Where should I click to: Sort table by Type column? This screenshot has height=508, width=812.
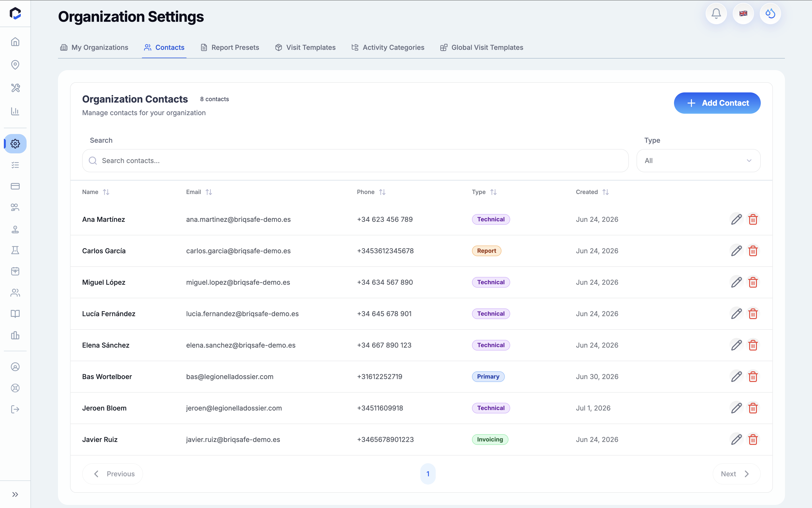(493, 192)
